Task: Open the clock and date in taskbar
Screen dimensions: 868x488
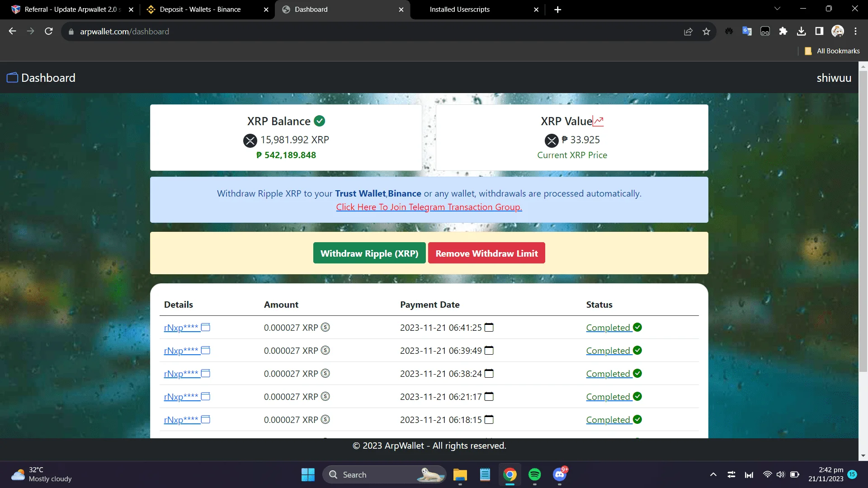Action: [x=826, y=474]
